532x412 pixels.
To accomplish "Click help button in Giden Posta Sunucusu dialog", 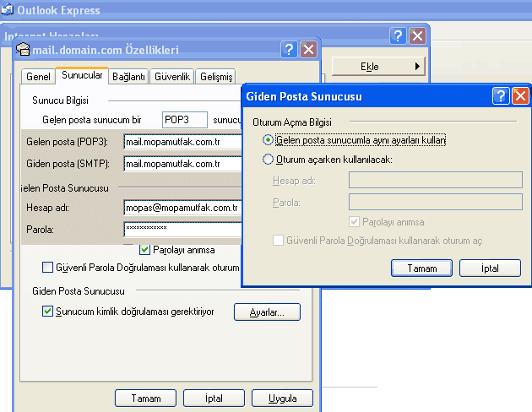I will [501, 96].
